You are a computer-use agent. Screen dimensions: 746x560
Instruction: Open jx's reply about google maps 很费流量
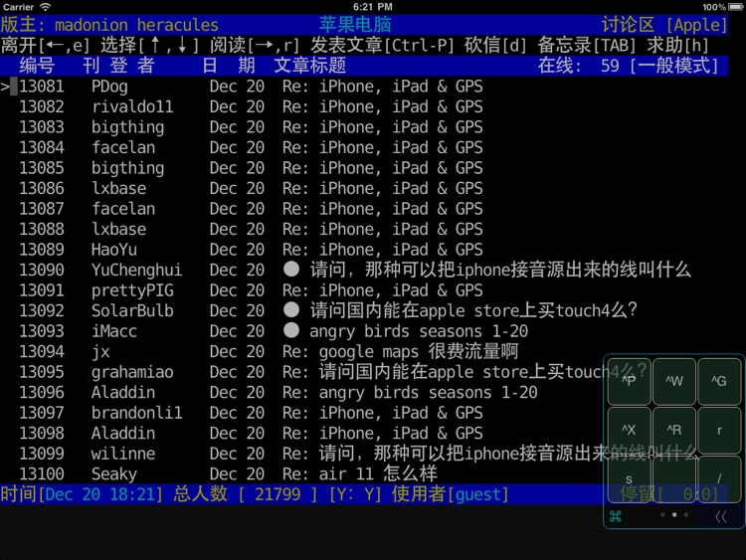coord(364,352)
